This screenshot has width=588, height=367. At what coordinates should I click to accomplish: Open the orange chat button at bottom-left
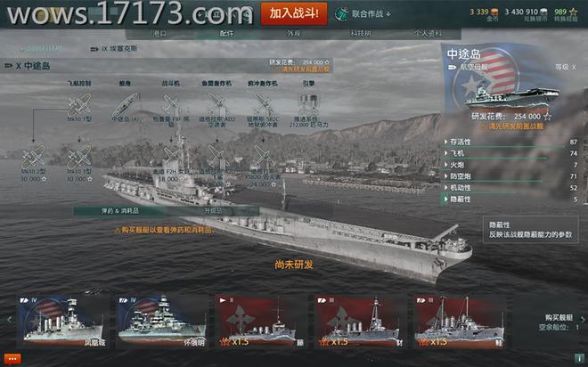coord(12,359)
